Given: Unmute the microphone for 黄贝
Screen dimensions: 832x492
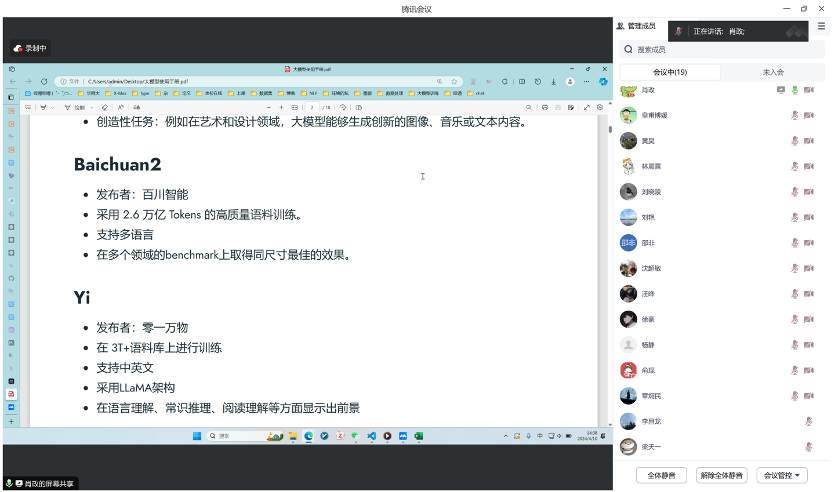Looking at the screenshot, I should point(795,141).
